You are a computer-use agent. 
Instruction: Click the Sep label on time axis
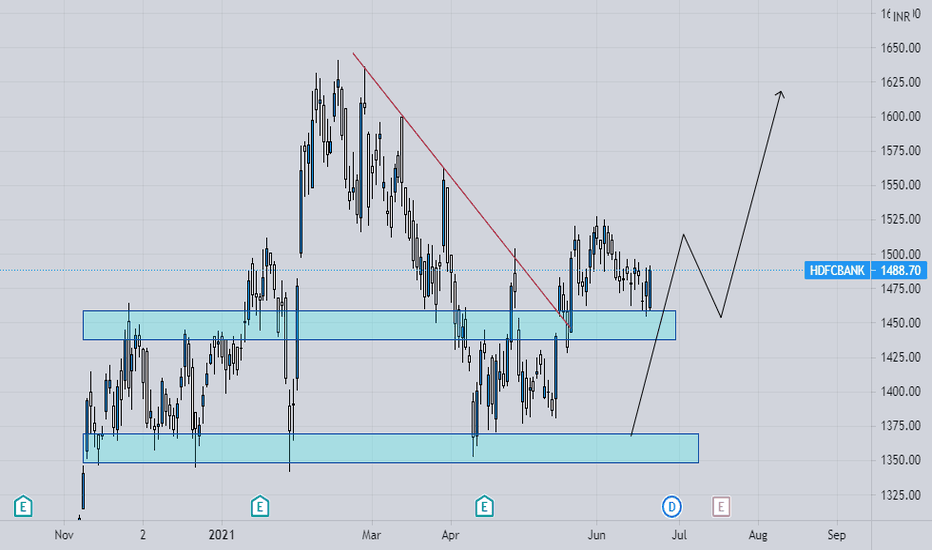click(x=836, y=535)
